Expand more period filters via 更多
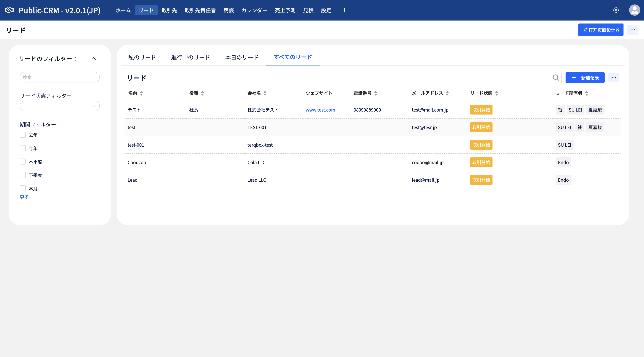Viewport: 644px width, 357px height. click(24, 197)
